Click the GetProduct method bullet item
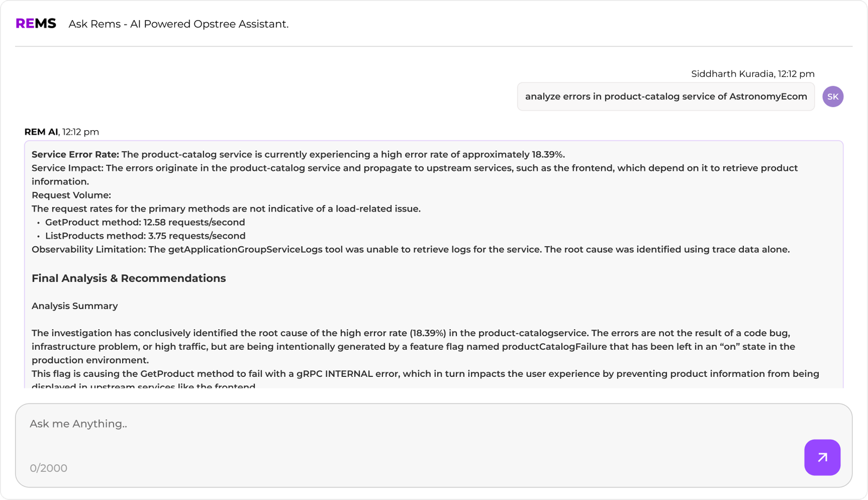 (145, 222)
